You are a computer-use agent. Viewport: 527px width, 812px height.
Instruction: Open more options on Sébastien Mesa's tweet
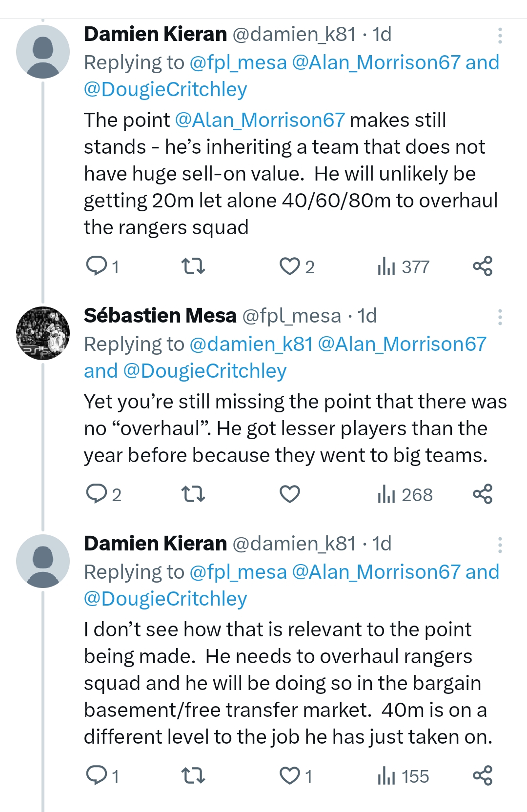pos(500,317)
